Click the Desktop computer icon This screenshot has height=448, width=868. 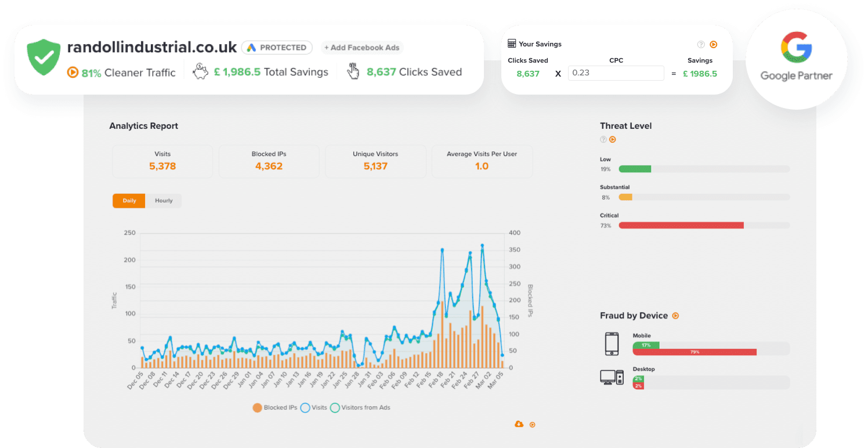coord(612,377)
